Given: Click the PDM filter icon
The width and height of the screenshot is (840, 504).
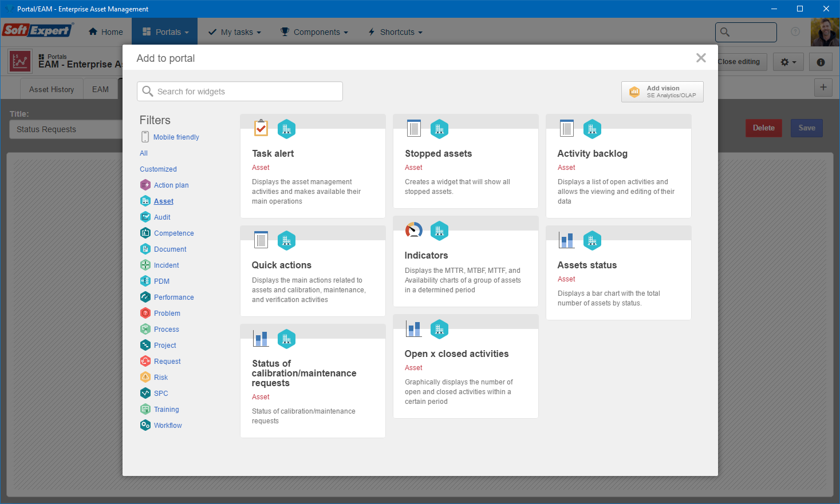Looking at the screenshot, I should pyautogui.click(x=145, y=281).
